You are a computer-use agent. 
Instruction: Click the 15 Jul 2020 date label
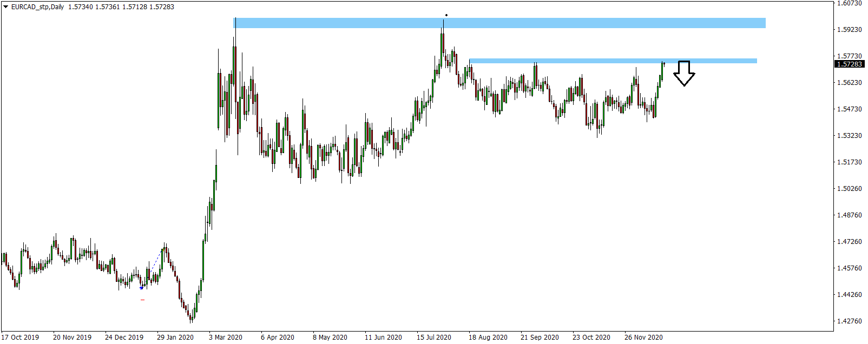434,338
